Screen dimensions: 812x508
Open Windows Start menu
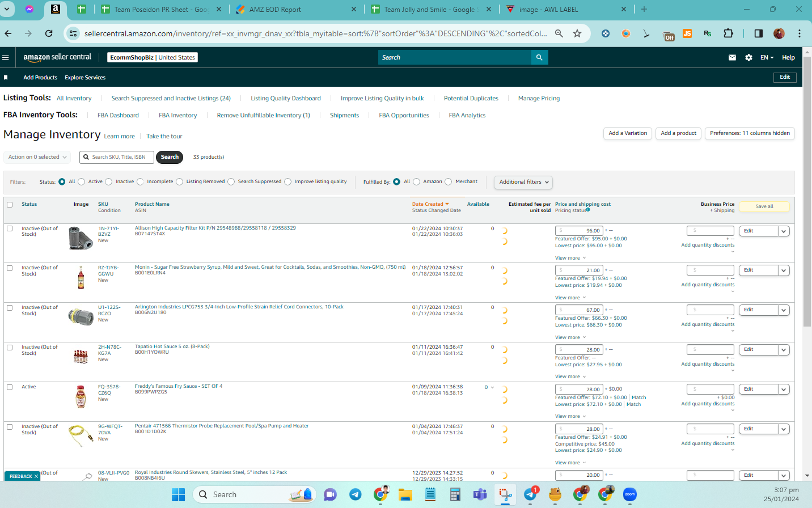[179, 494]
